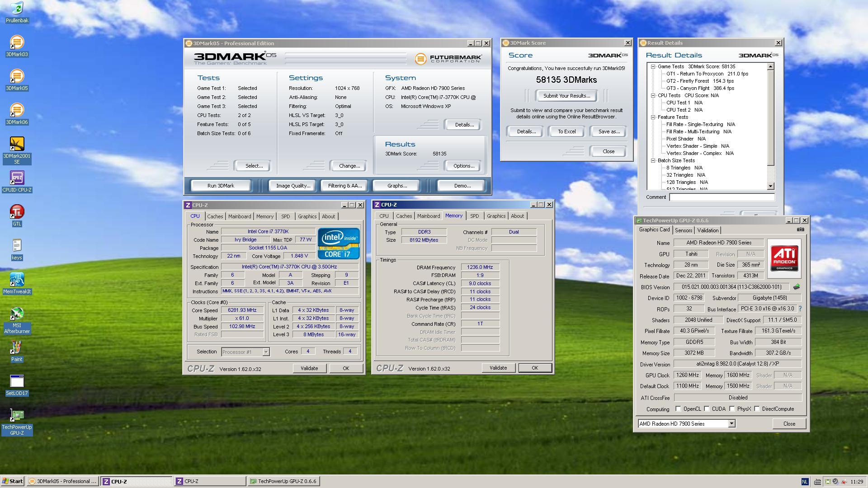Screen dimensions: 868x488
Task: Collapse the Feature Tests tree node
Action: (x=653, y=117)
